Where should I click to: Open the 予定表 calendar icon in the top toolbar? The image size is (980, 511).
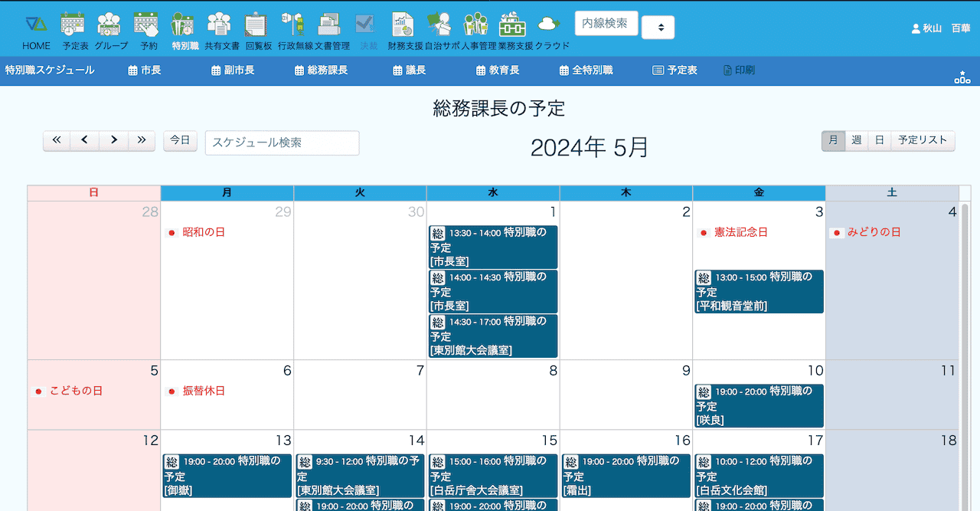coord(75,31)
